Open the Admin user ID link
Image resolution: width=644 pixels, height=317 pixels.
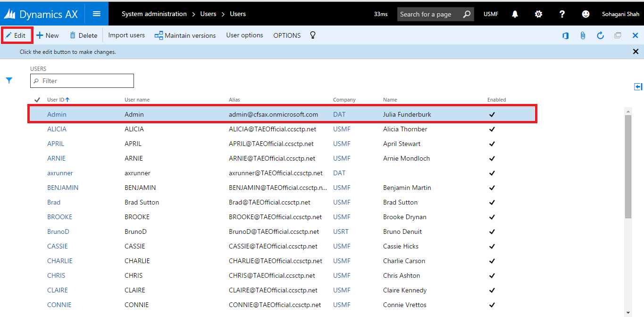[57, 114]
